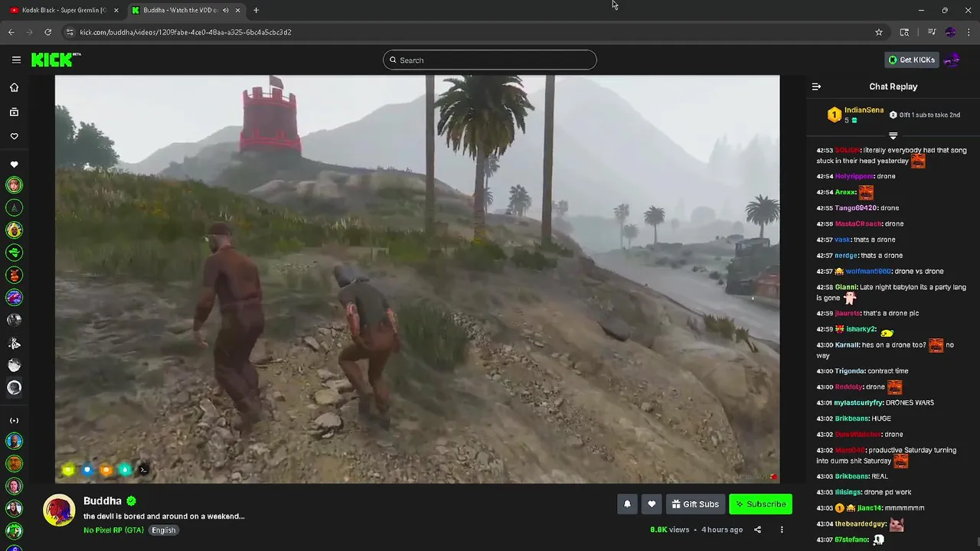Open Chrome profile avatar
Image resolution: width=980 pixels, height=551 pixels.
(950, 32)
